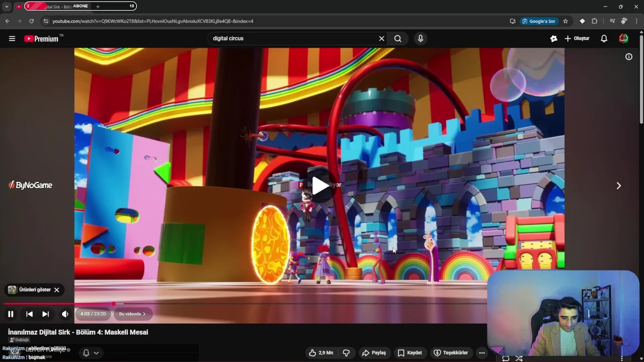Image resolution: width=644 pixels, height=362 pixels.
Task: Pause the video
Action: [11, 314]
